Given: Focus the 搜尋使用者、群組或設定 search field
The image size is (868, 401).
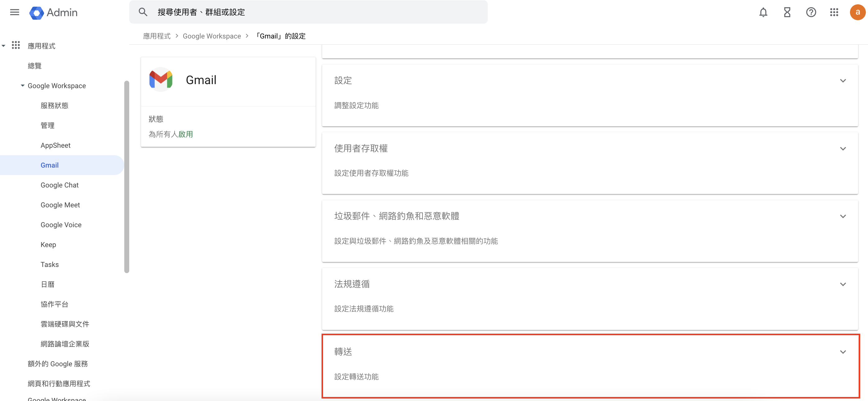Looking at the screenshot, I should pyautogui.click(x=308, y=12).
